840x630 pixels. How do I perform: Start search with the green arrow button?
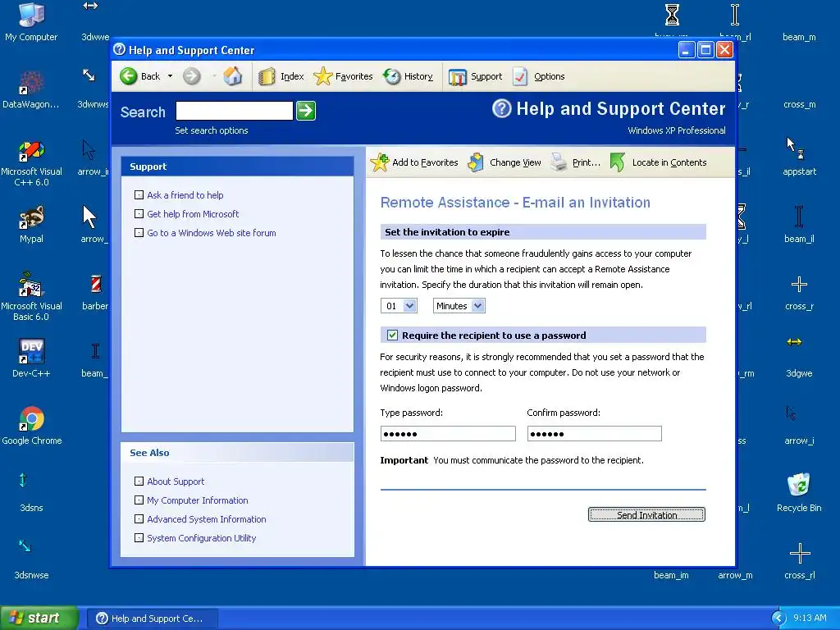(306, 111)
